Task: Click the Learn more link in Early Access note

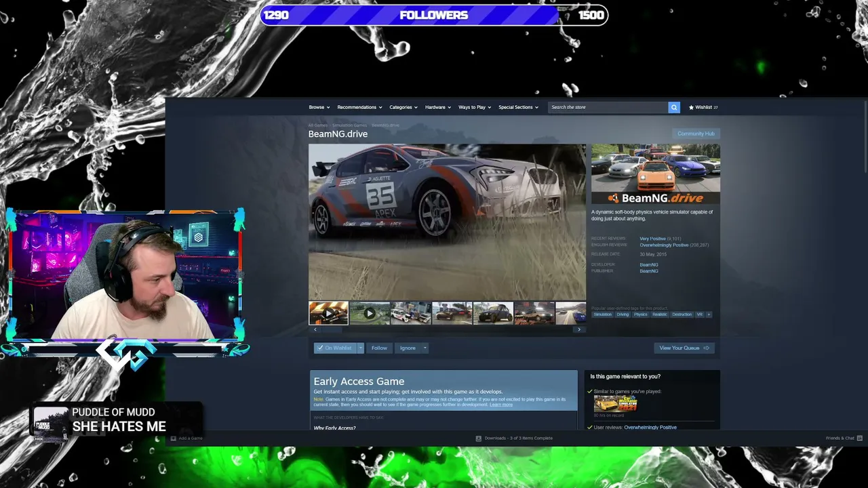Action: tap(501, 405)
